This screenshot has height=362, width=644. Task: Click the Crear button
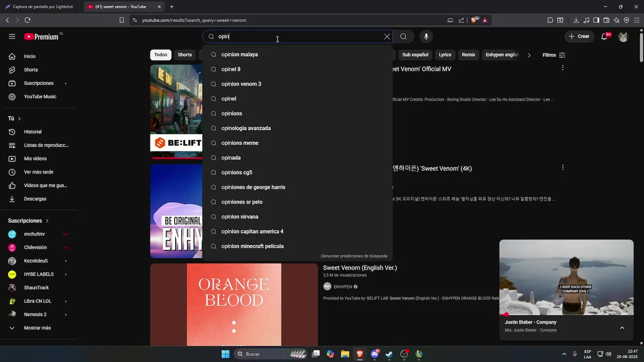tap(579, 36)
